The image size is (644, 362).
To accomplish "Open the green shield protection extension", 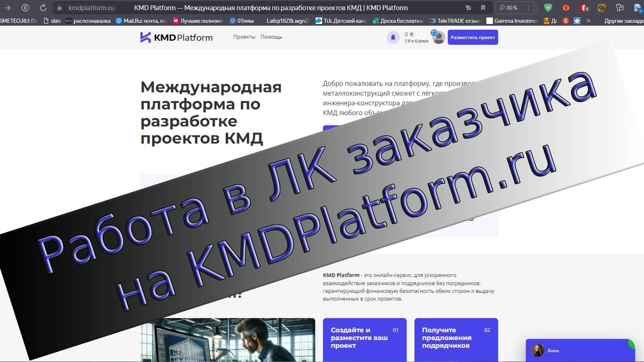I will (548, 8).
